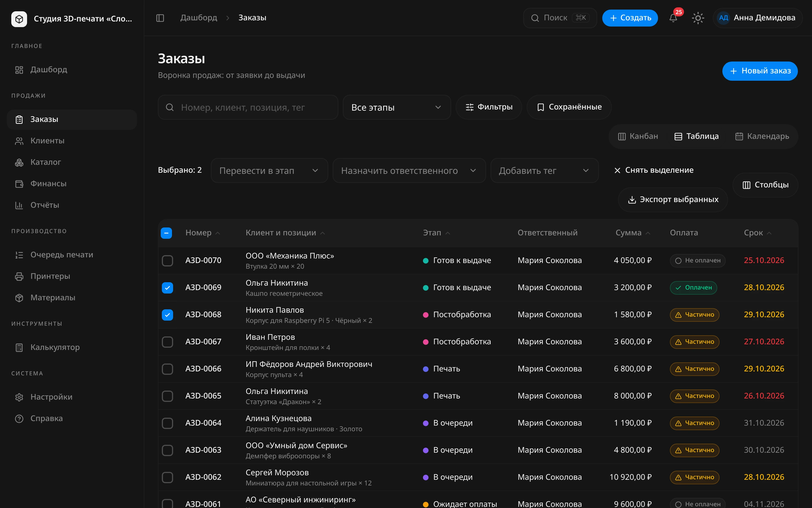812x508 pixels.
Task: Check the box for order A3D-0070
Action: (x=167, y=261)
